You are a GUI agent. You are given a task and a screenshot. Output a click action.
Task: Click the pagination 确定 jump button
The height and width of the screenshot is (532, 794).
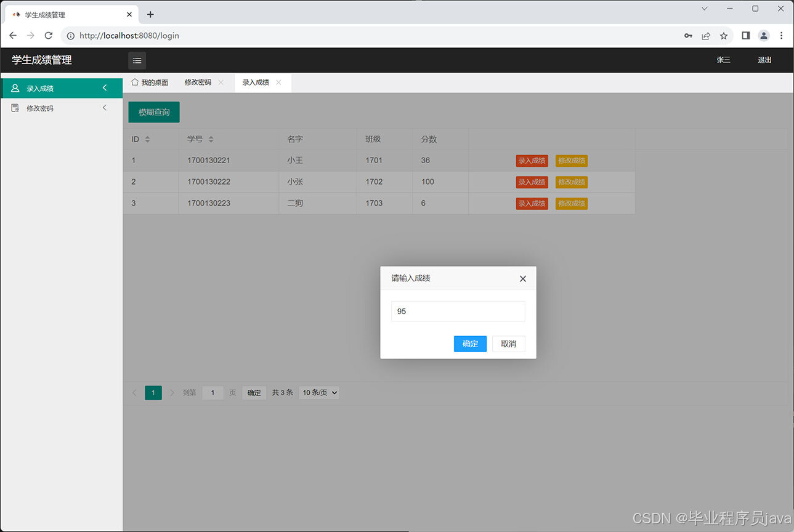pos(254,393)
